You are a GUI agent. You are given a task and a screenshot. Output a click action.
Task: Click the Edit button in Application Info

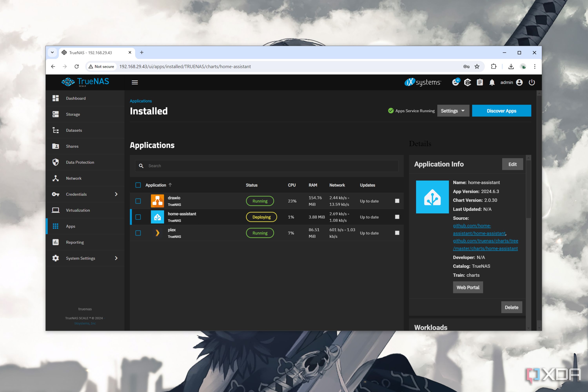pyautogui.click(x=513, y=164)
